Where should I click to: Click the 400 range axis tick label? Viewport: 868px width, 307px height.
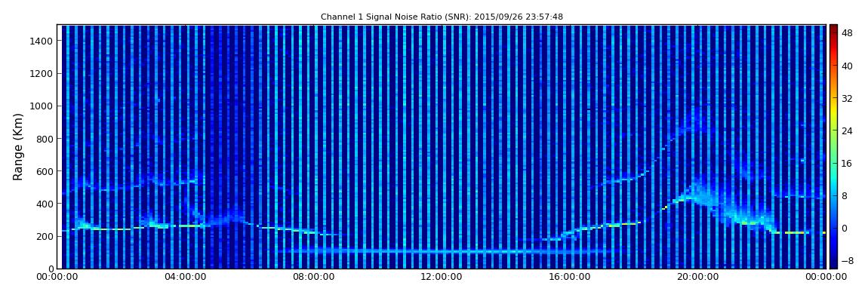pyautogui.click(x=45, y=204)
